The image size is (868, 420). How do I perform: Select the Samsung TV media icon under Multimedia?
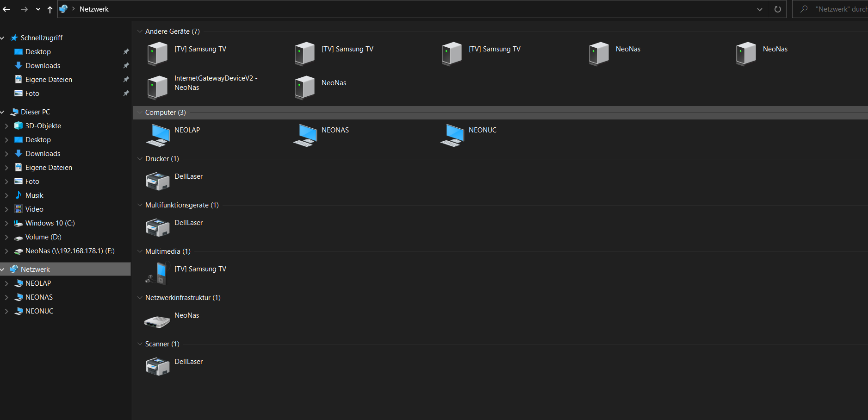158,273
